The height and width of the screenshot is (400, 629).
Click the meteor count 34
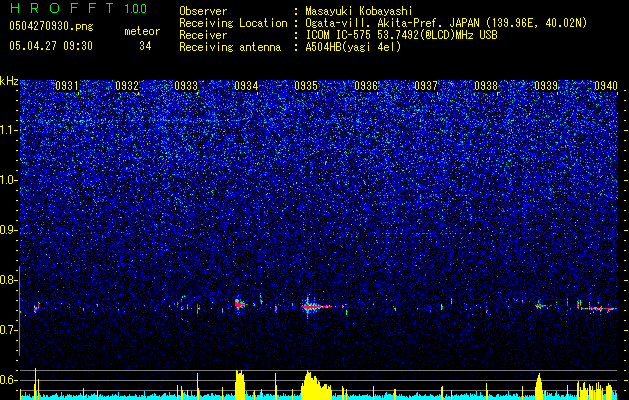[x=145, y=46]
